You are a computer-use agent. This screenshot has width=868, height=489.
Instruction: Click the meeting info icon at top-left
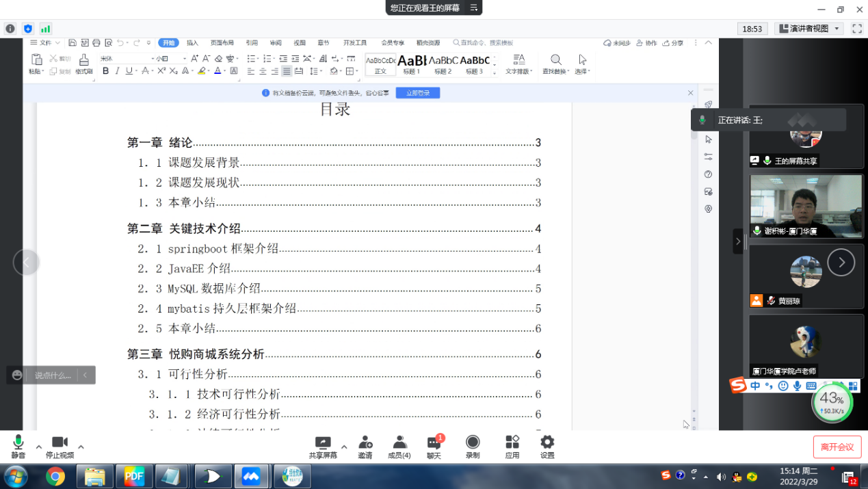[x=10, y=29]
